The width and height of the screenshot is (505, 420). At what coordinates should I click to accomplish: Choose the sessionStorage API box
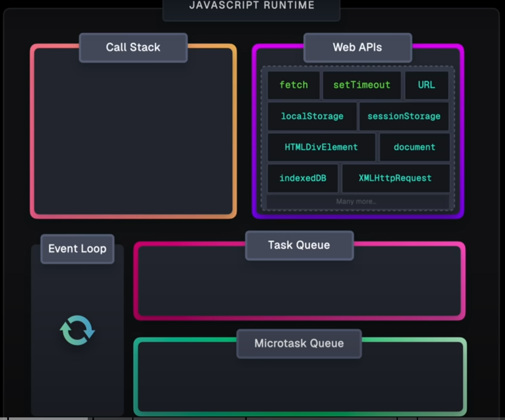(x=404, y=117)
